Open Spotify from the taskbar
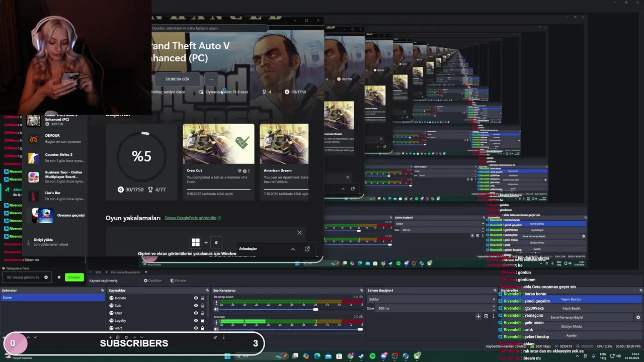Image resolution: width=644 pixels, height=362 pixels. coord(372,356)
